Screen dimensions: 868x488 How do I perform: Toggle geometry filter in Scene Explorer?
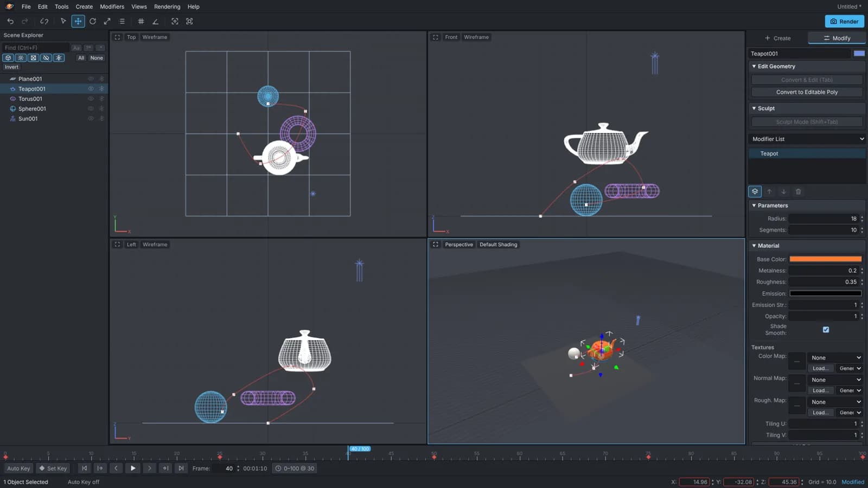click(x=8, y=58)
